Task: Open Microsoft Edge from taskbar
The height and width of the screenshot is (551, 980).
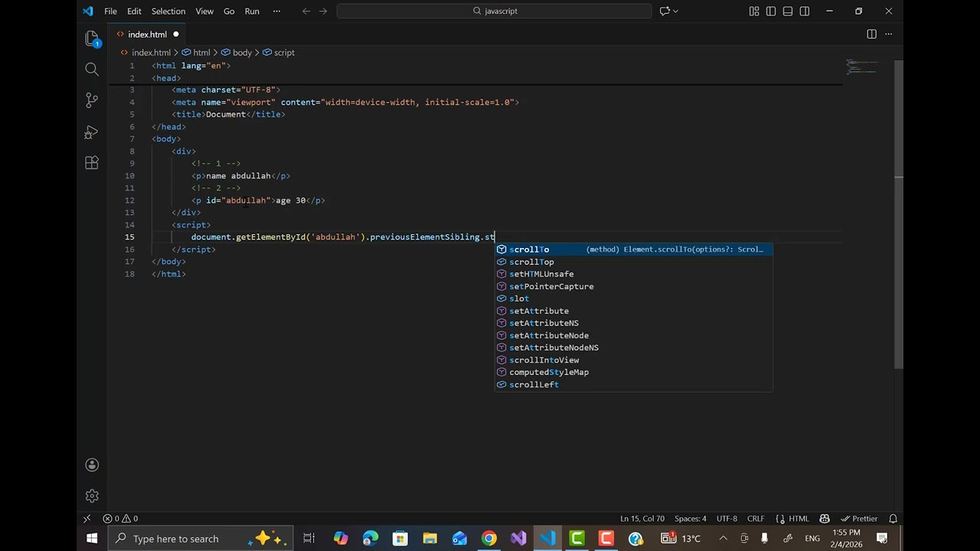Action: (x=371, y=539)
